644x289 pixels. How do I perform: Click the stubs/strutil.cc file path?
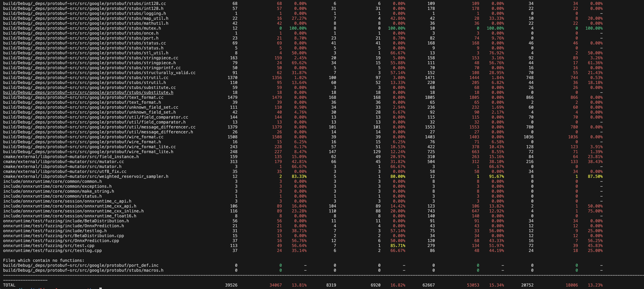86,78
